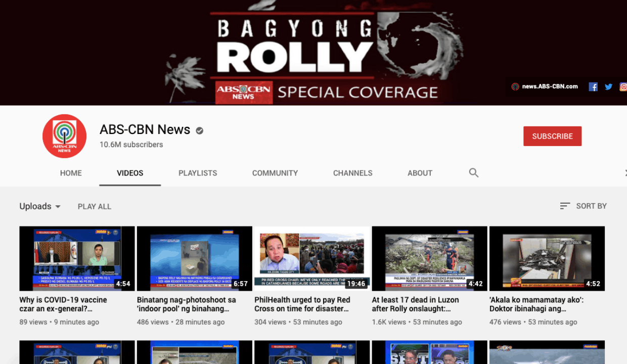627x364 pixels.
Task: Expand the Uploads dropdown
Action: pyautogui.click(x=40, y=206)
